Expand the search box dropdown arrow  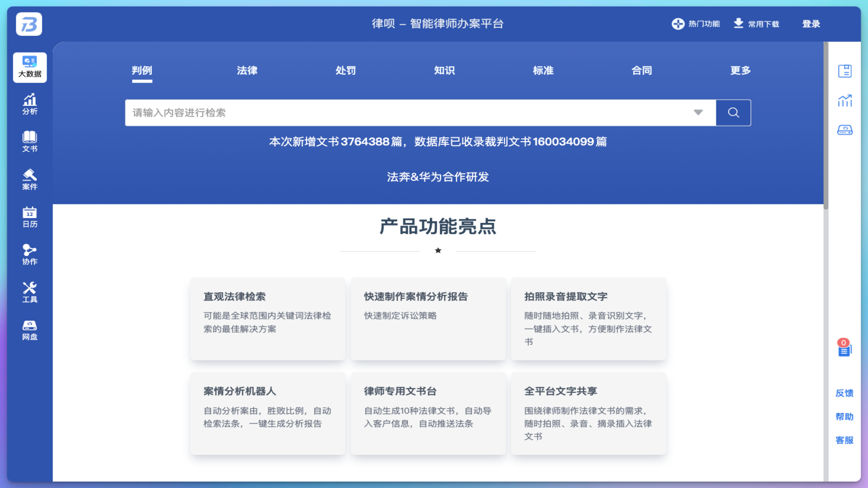(x=698, y=113)
